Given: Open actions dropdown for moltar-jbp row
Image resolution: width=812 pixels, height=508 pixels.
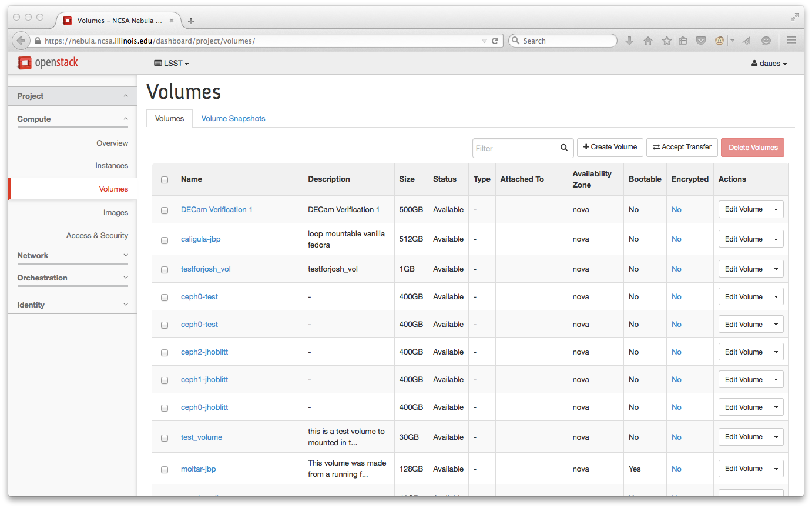Looking at the screenshot, I should pos(776,469).
